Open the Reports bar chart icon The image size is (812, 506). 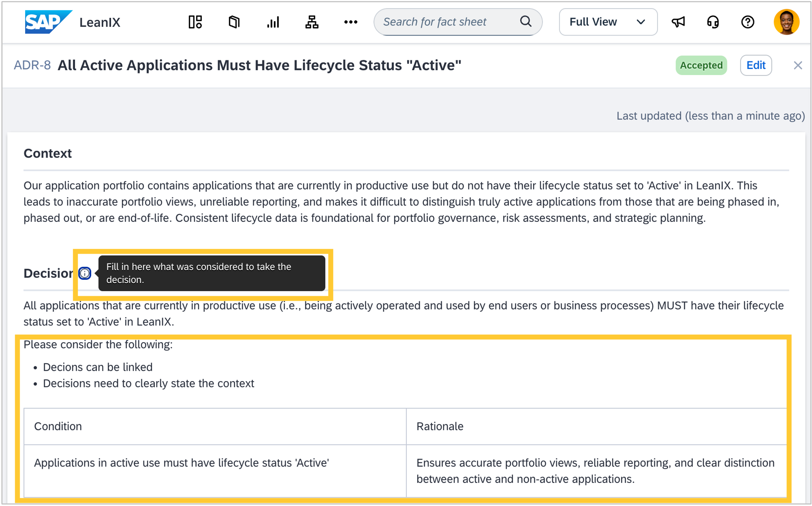click(x=273, y=22)
